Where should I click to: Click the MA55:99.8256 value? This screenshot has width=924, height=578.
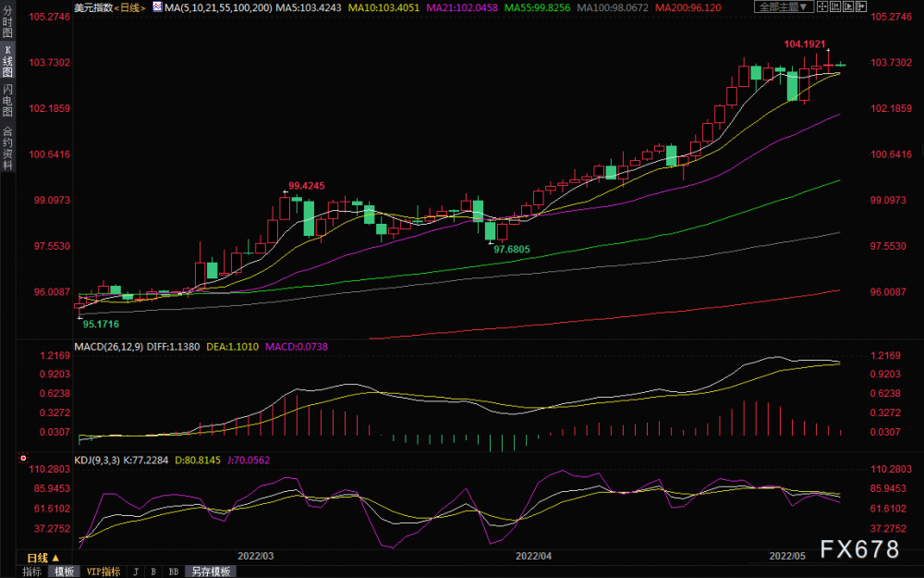tap(538, 7)
